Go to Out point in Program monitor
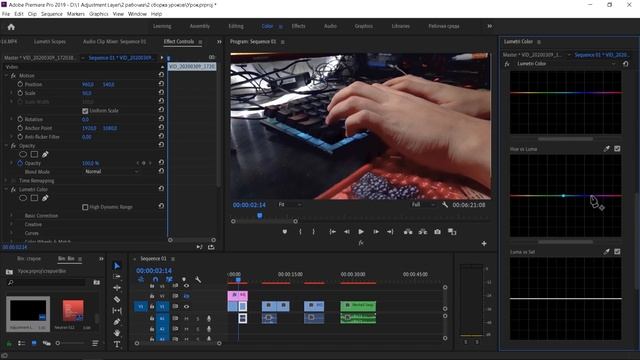 coord(390,232)
